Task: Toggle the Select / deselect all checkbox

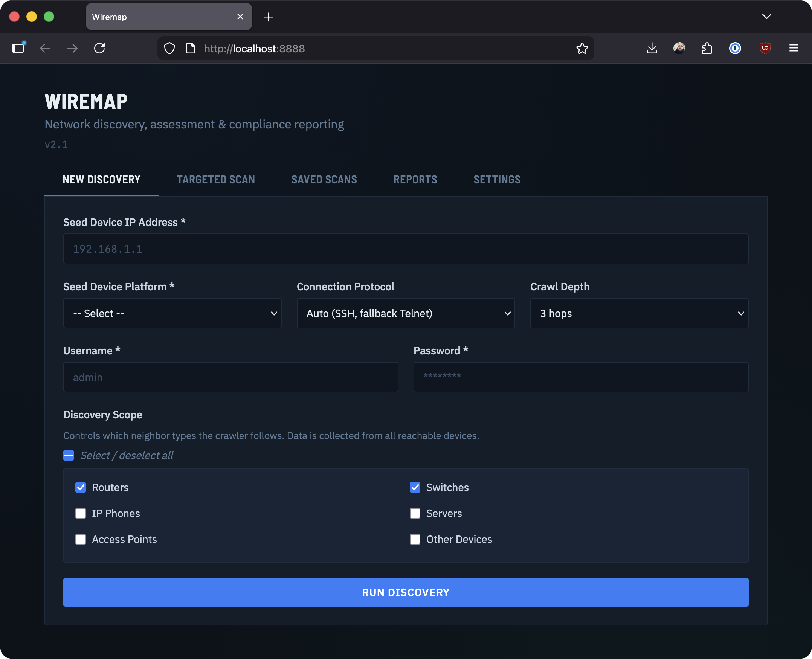Action: pyautogui.click(x=68, y=455)
